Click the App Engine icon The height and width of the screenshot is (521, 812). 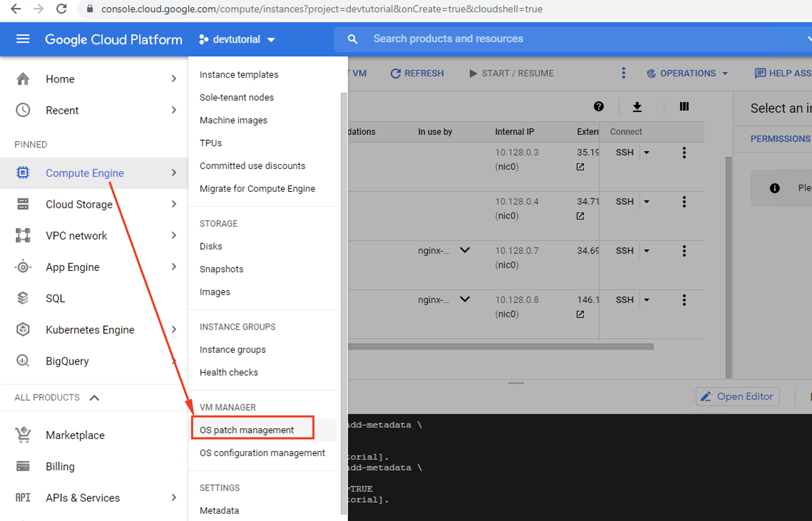[23, 267]
